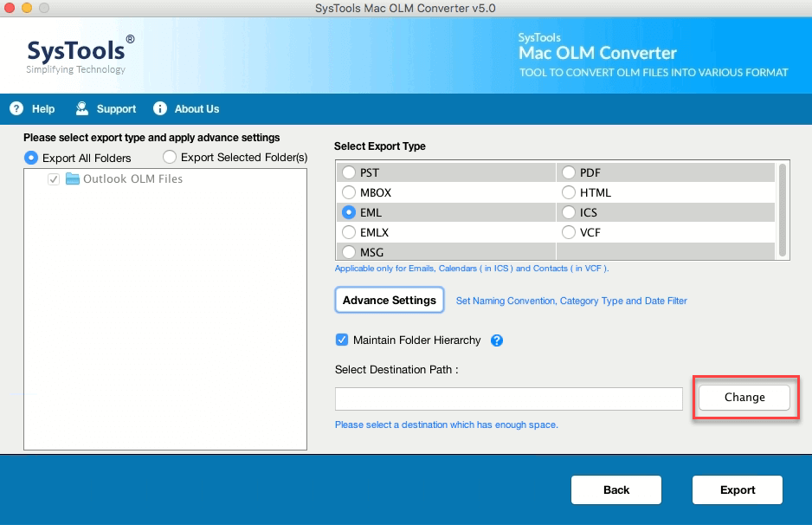Screen dimensions: 812x525
Task: Choose ICS export type
Action: [x=569, y=212]
